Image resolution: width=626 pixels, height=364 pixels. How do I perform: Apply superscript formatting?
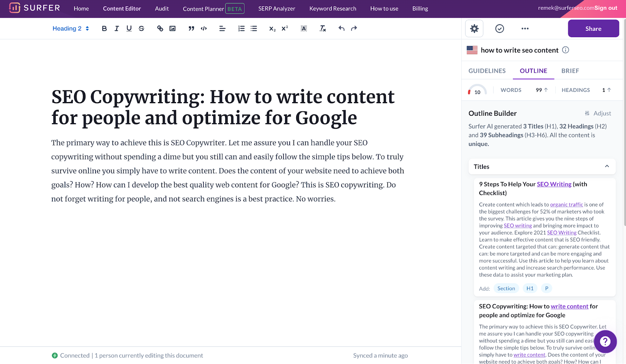click(285, 29)
